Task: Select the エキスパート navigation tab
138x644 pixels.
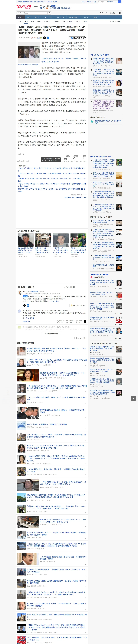Action: [x=48, y=17]
